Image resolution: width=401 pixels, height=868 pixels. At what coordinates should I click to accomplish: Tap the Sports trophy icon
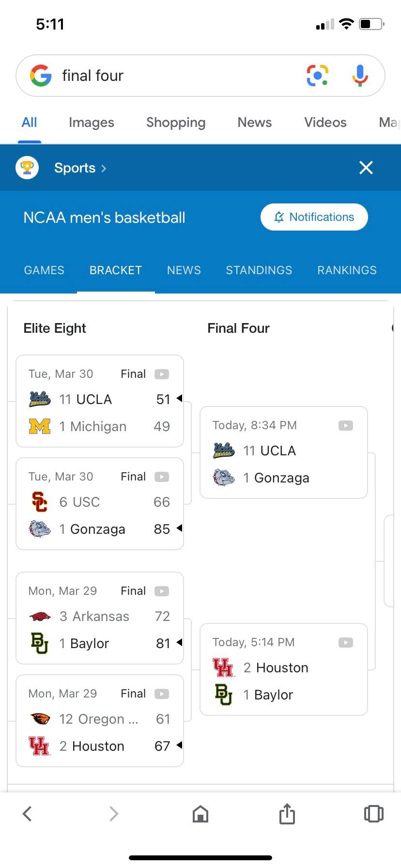point(27,168)
